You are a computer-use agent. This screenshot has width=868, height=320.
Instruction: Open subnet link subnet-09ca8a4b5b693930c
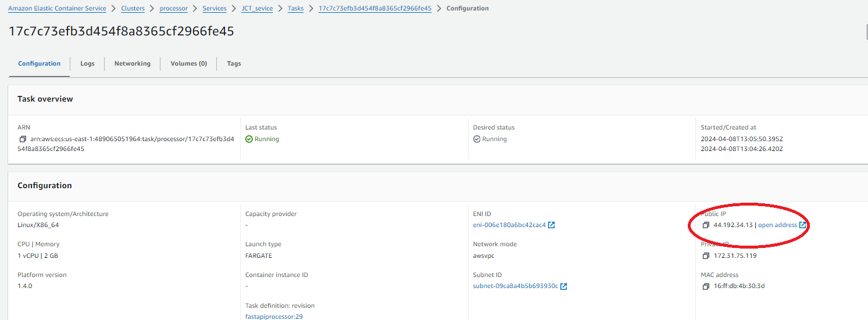515,286
